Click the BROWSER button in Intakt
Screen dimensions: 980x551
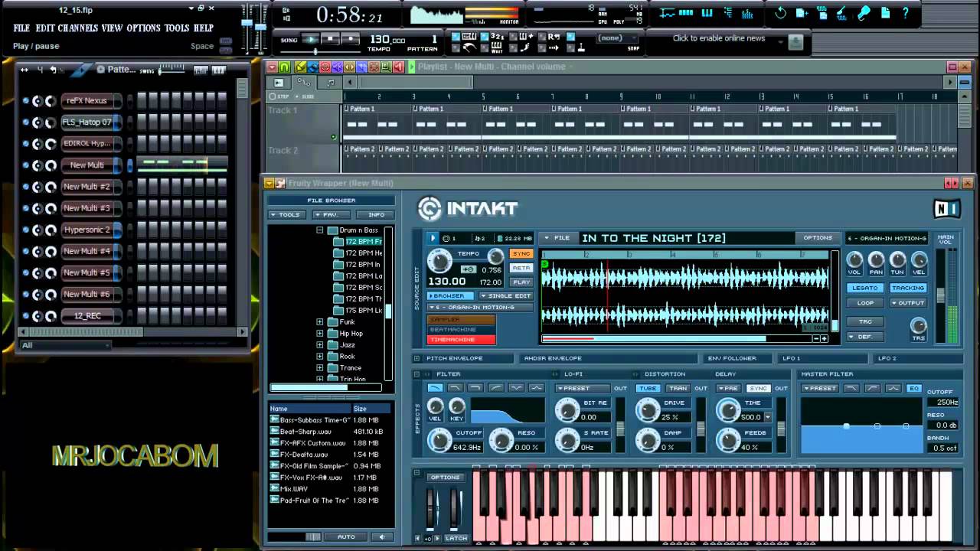click(450, 295)
